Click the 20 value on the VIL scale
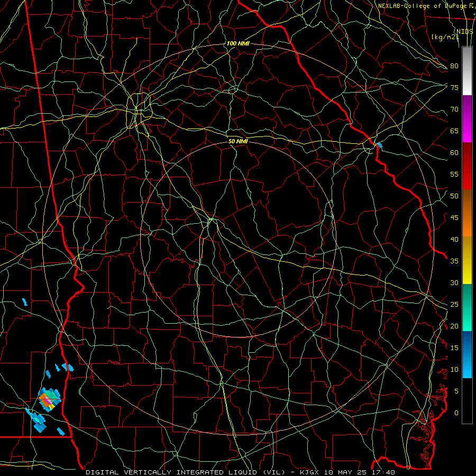This screenshot has width=476, height=476. point(454,326)
